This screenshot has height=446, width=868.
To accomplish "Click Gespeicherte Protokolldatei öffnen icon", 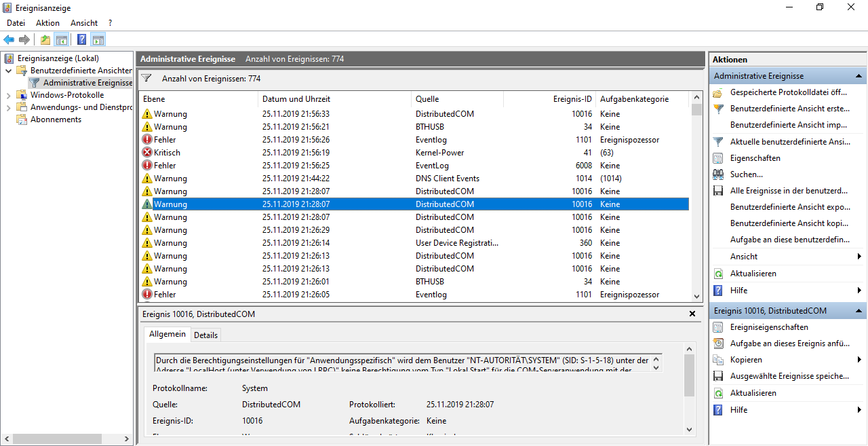I will tap(718, 92).
